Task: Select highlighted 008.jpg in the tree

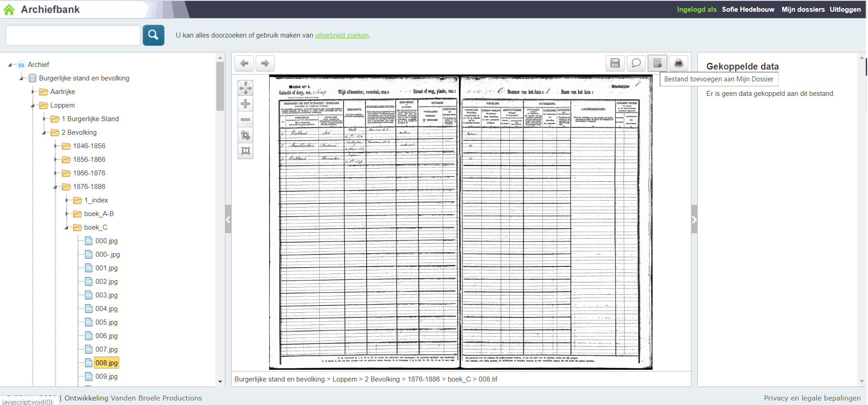Action: pos(107,363)
